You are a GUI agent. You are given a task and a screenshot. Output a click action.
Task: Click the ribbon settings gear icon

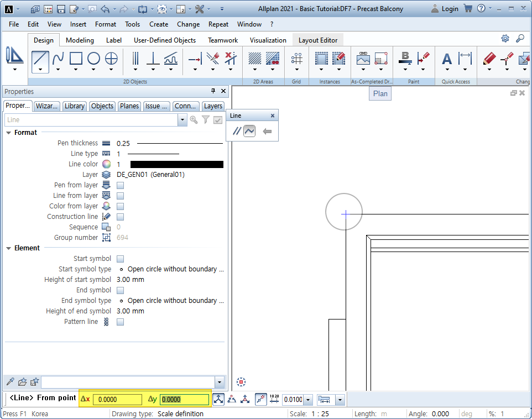pyautogui.click(x=505, y=38)
